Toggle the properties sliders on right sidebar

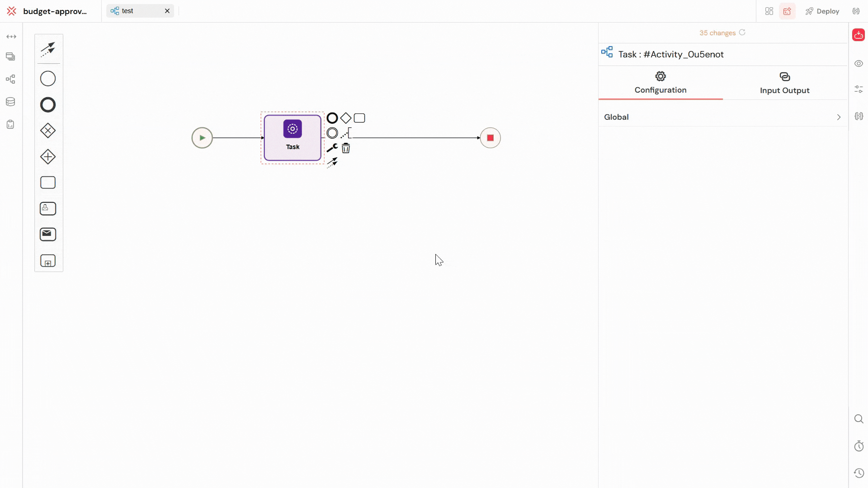859,89
